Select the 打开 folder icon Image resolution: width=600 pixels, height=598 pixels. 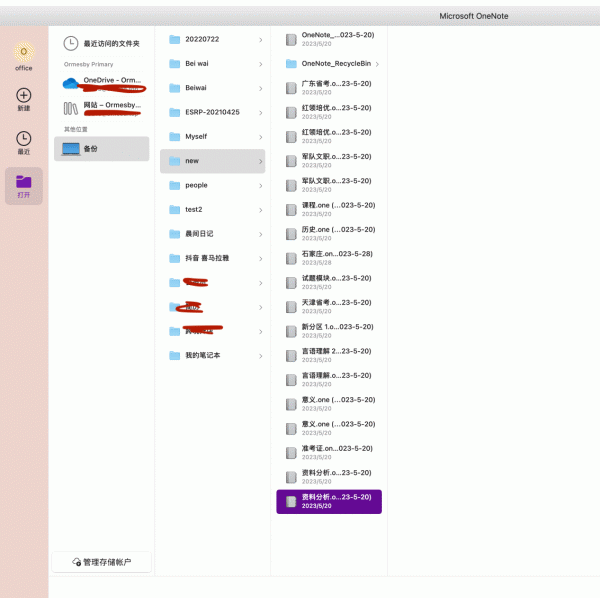coord(23,182)
